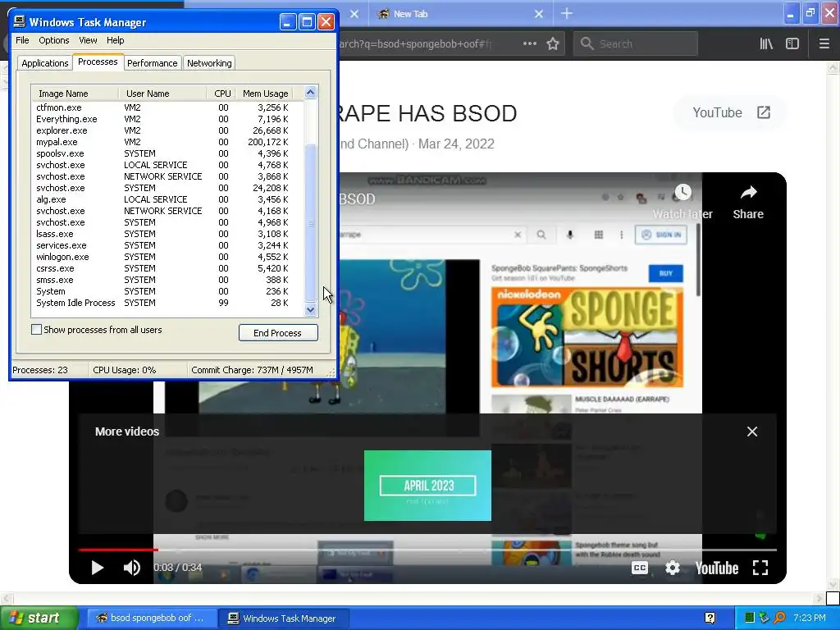Close the More videos overlay
The width and height of the screenshot is (840, 630).
pos(752,431)
